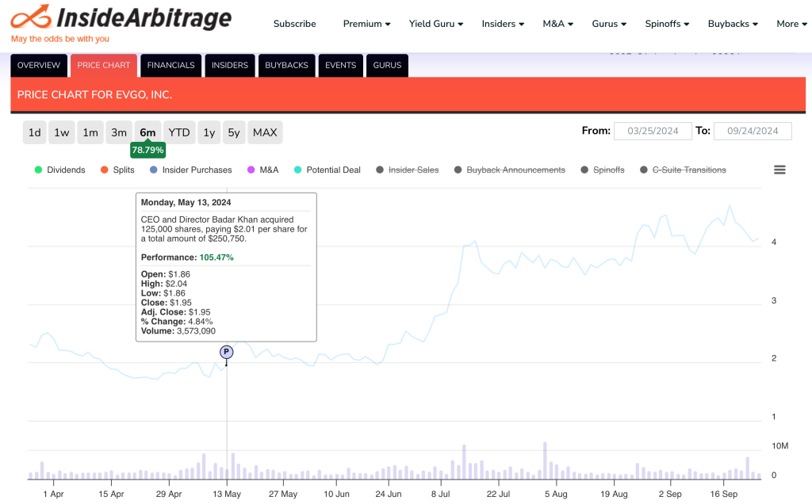Switch to the Financials tab
Image resolution: width=812 pixels, height=504 pixels.
point(171,65)
